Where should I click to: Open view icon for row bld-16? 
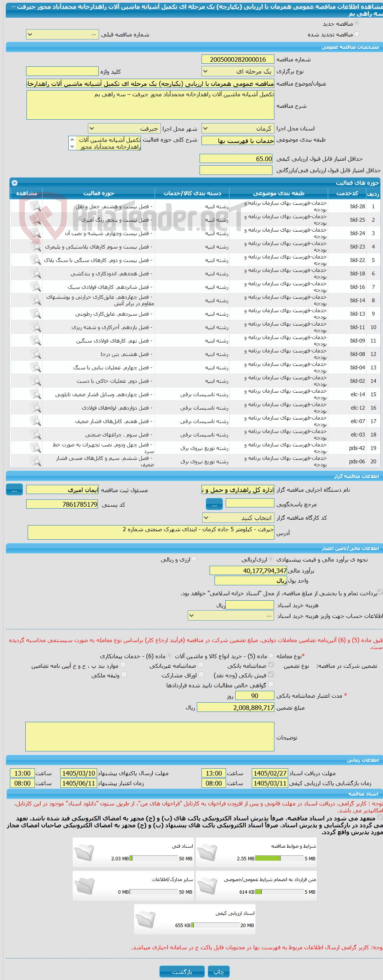pos(35,287)
